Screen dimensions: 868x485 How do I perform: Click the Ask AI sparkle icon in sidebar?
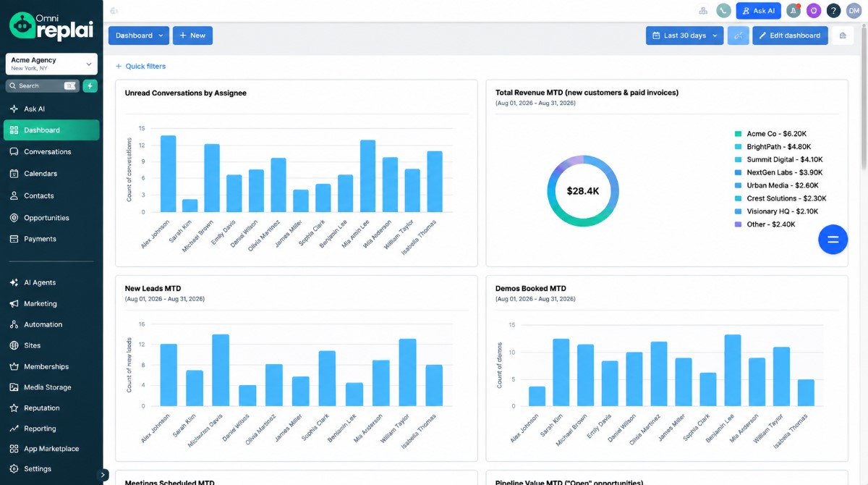pyautogui.click(x=14, y=109)
